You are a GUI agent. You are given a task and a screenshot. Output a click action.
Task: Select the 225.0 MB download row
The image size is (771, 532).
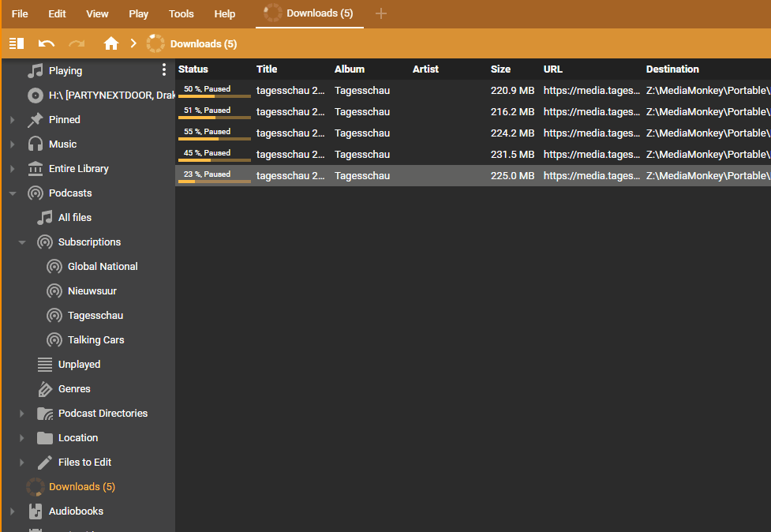(x=473, y=176)
